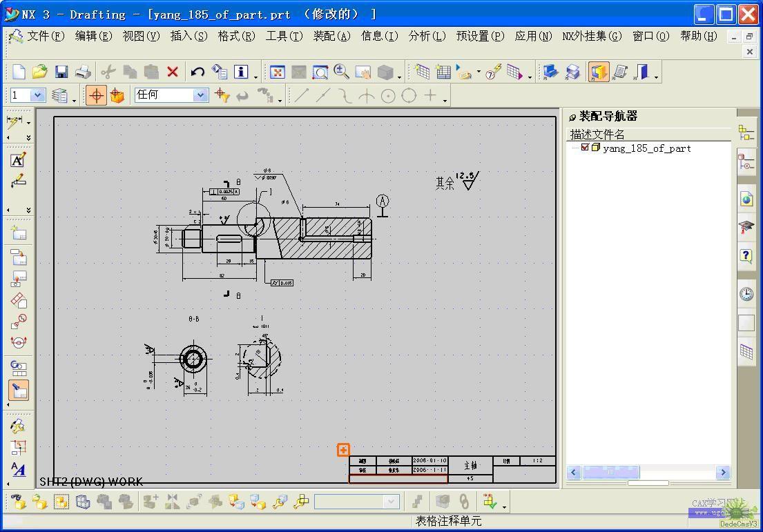Viewport: 763px width, 532px height.
Task: Open the layer number 1 dropdown
Action: point(37,96)
